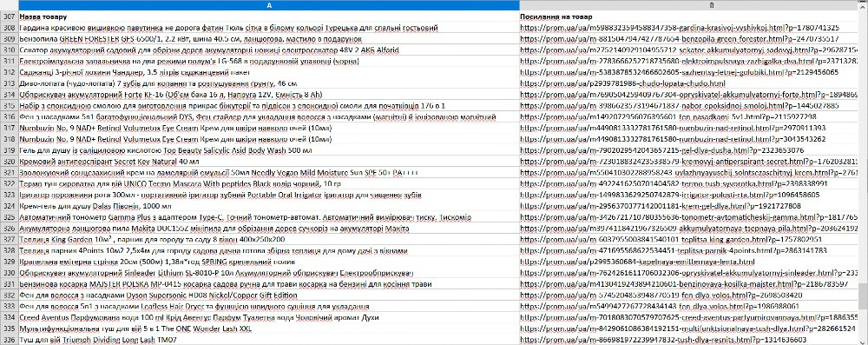The height and width of the screenshot is (345, 868).
Task: Select the Кремовий антиперспірант Secret Key cell
Action: pyautogui.click(x=268, y=162)
